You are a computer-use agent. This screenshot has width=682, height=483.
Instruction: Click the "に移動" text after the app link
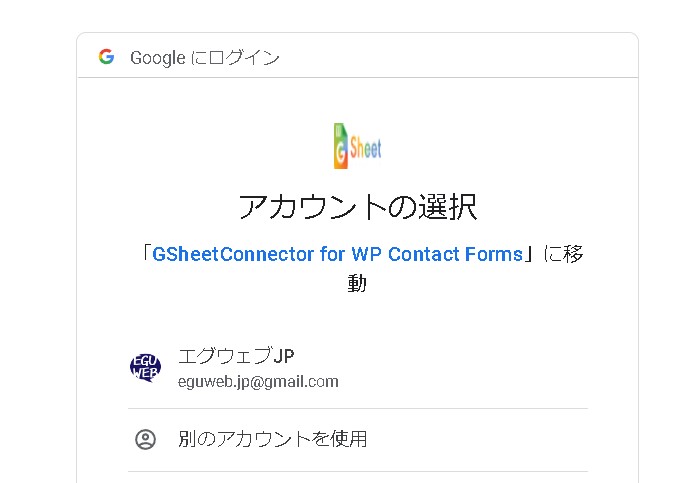click(x=564, y=254)
